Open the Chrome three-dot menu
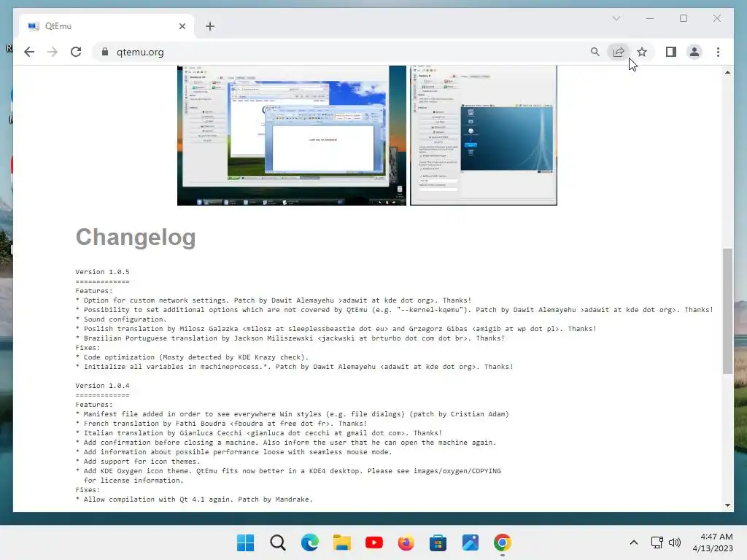 [x=718, y=52]
